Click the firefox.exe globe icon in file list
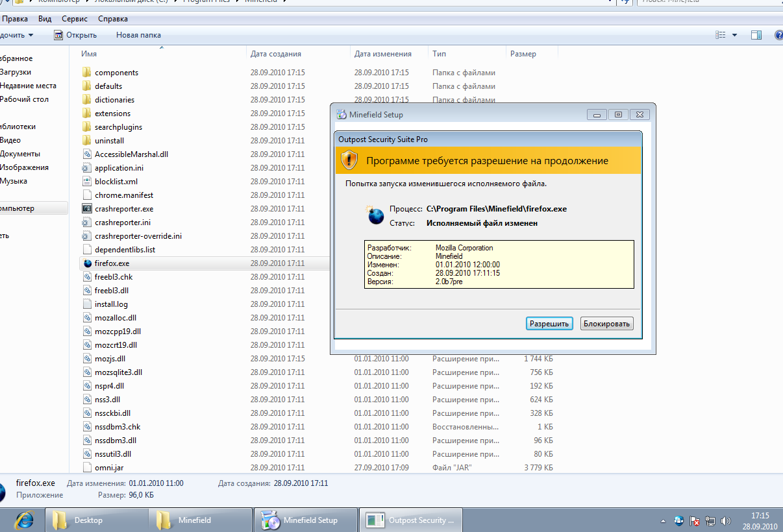Image resolution: width=783 pixels, height=532 pixels. tap(87, 263)
